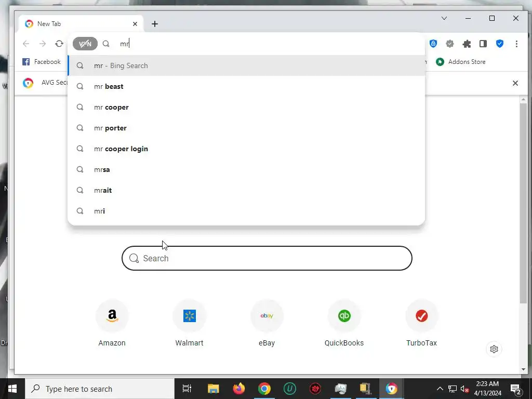Click the blue shield checkmark icon
The height and width of the screenshot is (399, 532).
point(500,44)
